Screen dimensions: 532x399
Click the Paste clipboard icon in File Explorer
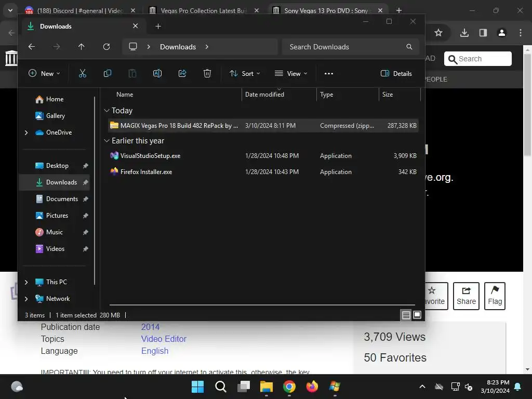tap(132, 73)
